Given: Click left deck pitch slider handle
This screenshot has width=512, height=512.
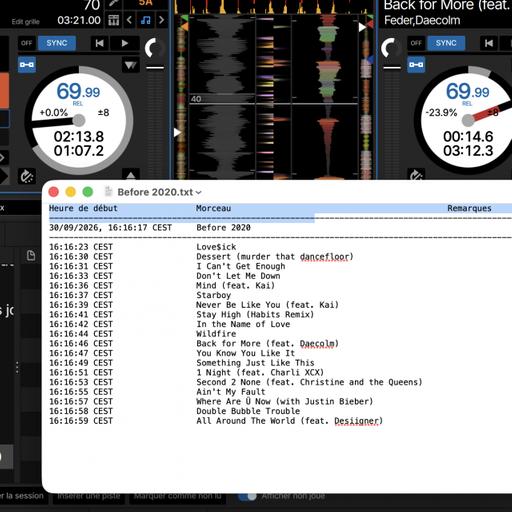Looking at the screenshot, I should point(155,68).
